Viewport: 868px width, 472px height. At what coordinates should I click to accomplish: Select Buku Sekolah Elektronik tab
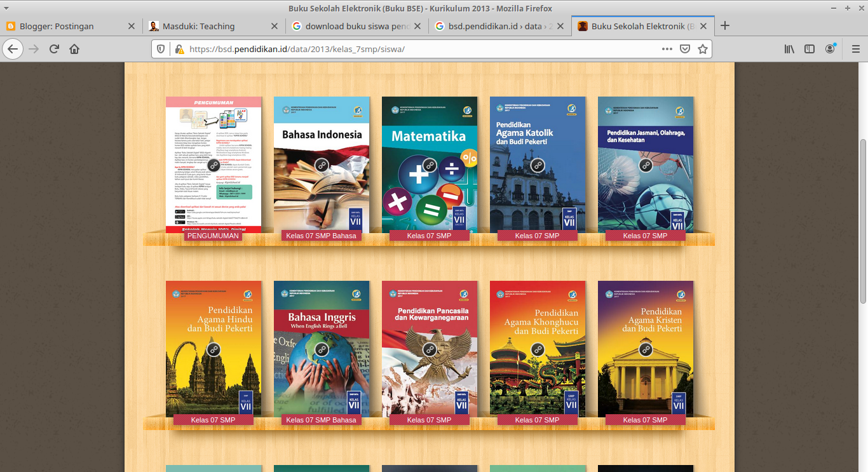[643, 26]
